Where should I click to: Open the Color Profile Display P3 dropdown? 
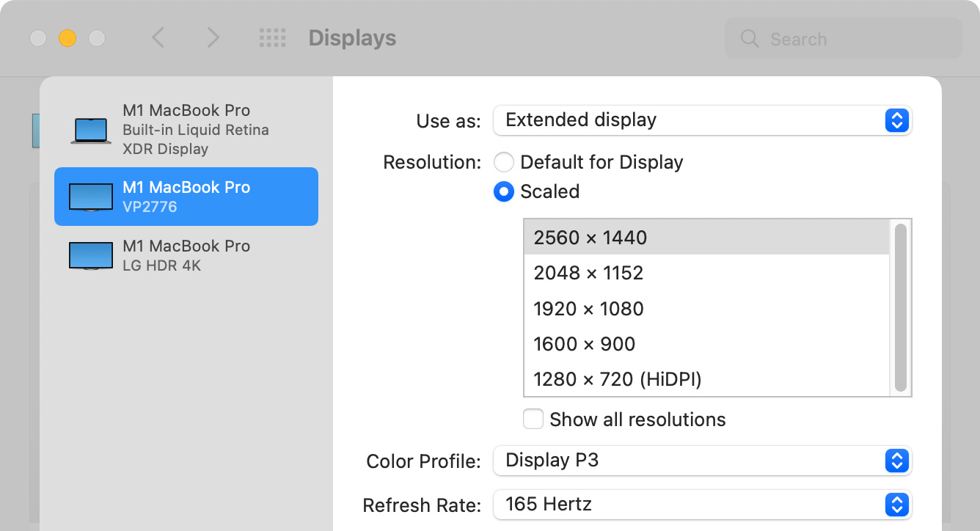(702, 461)
